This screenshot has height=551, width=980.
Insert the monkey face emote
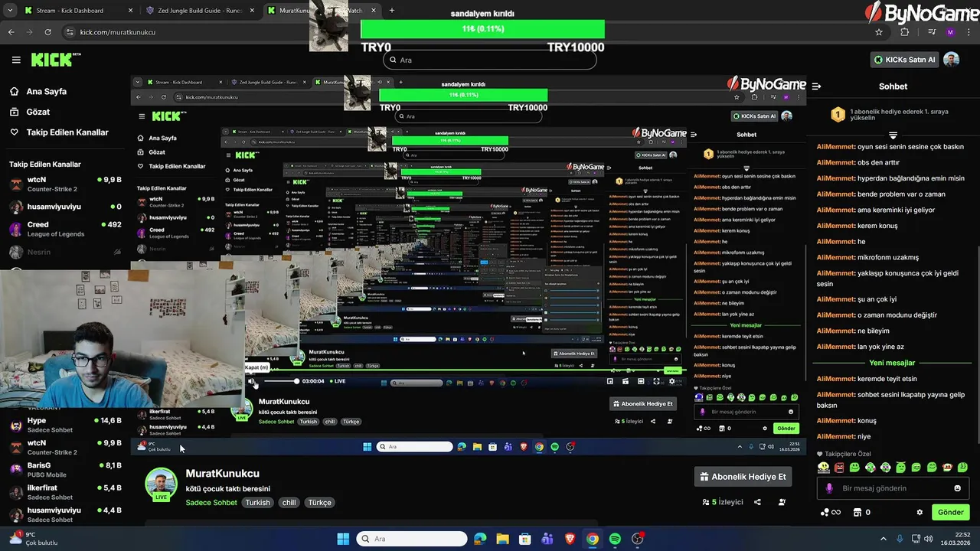pos(947,468)
